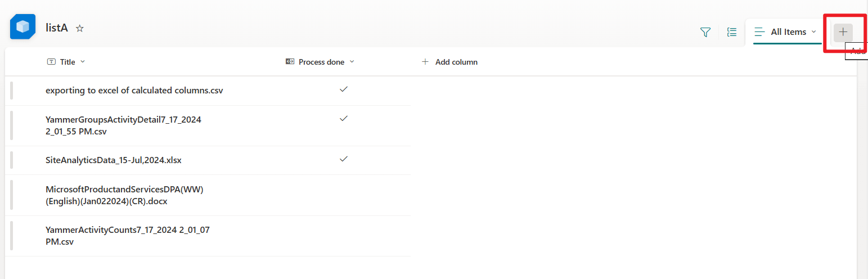The width and height of the screenshot is (868, 279).
Task: Click the Add column button
Action: point(449,62)
